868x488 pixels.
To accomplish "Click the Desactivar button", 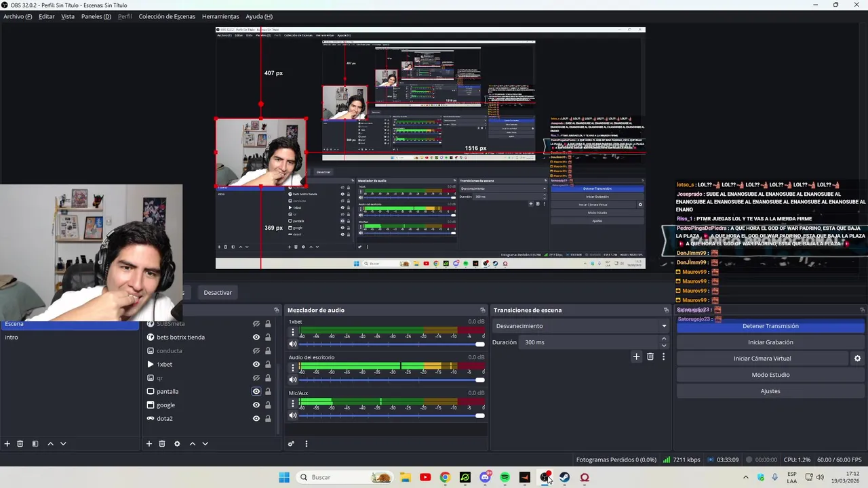I will coord(218,293).
